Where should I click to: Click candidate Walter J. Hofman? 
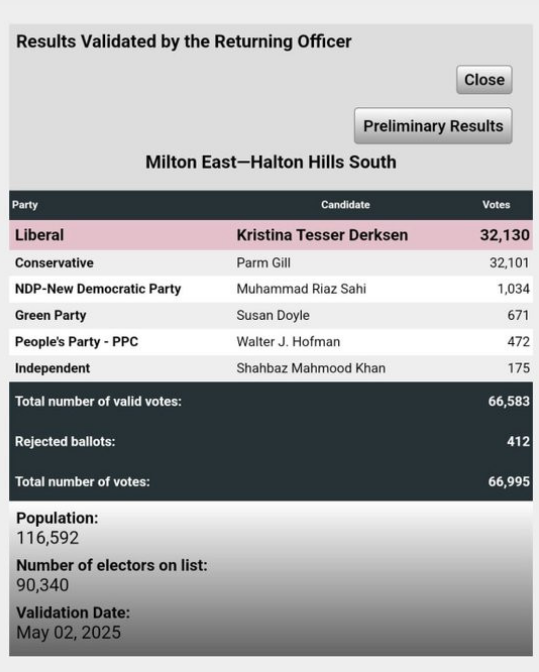pyautogui.click(x=288, y=342)
